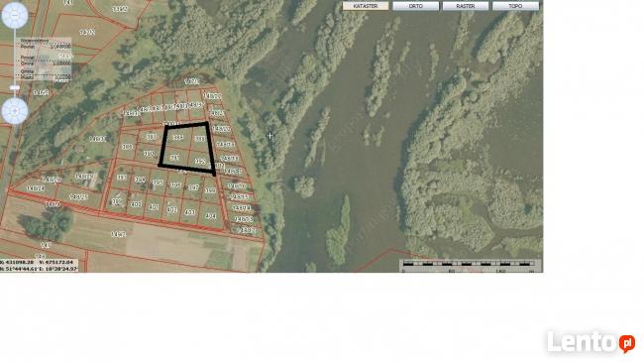Click the zoom slider handle
The width and height of the screenshot is (644, 362).
point(15,87)
